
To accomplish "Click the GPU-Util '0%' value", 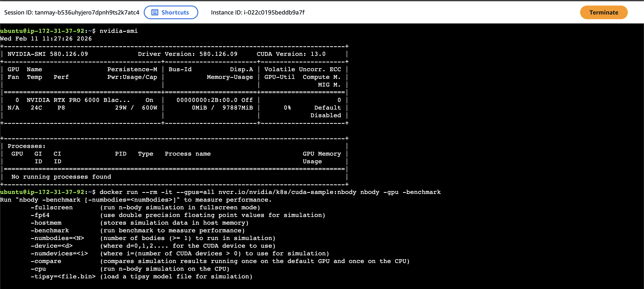I will pos(287,108).
